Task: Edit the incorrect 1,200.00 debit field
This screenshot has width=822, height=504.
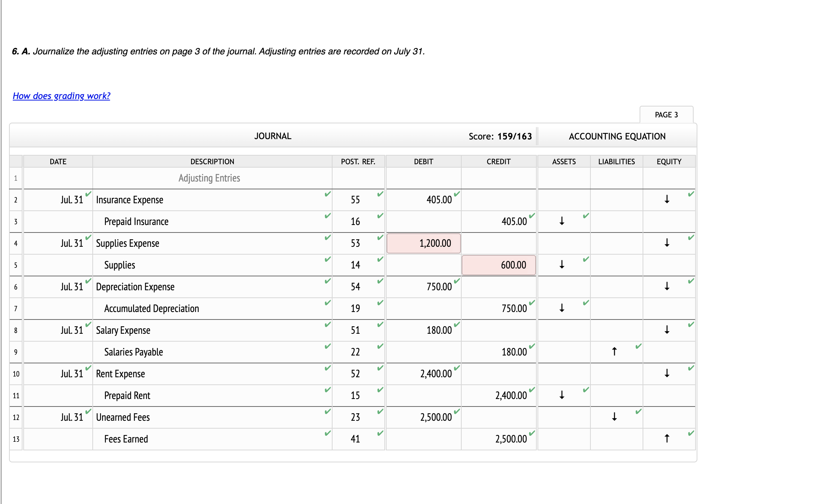Action: 423,243
